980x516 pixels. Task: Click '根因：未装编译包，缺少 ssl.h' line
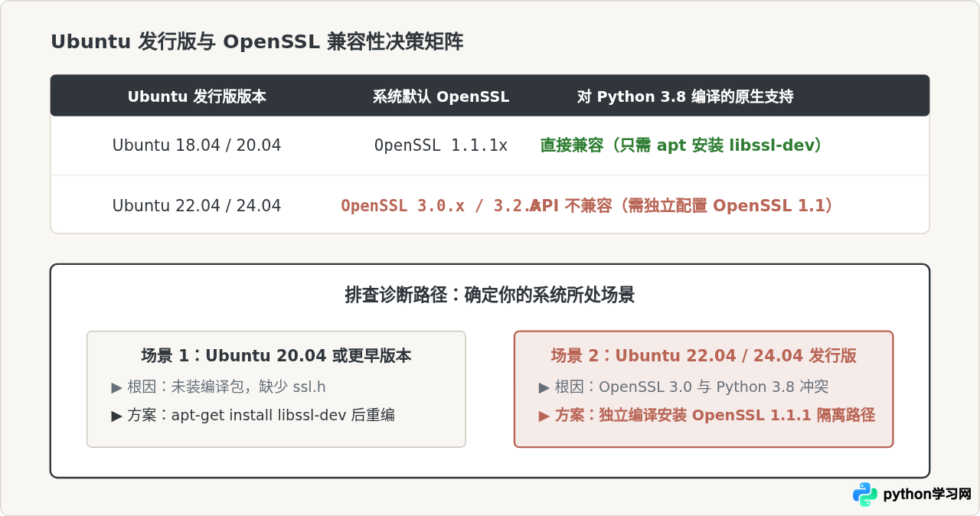218,387
